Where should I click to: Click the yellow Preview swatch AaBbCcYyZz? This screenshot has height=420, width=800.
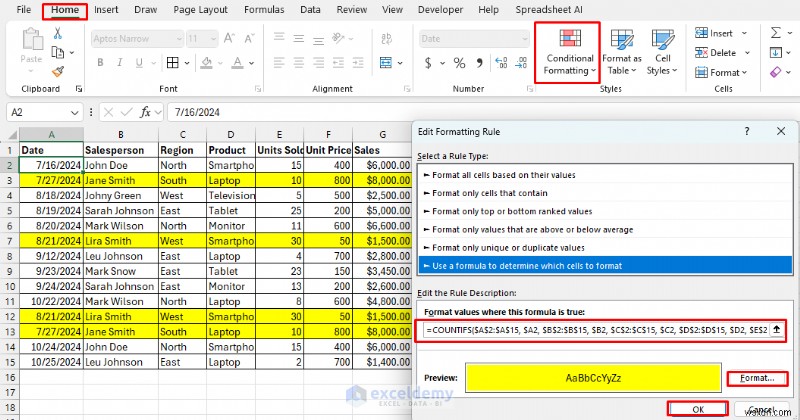point(593,378)
